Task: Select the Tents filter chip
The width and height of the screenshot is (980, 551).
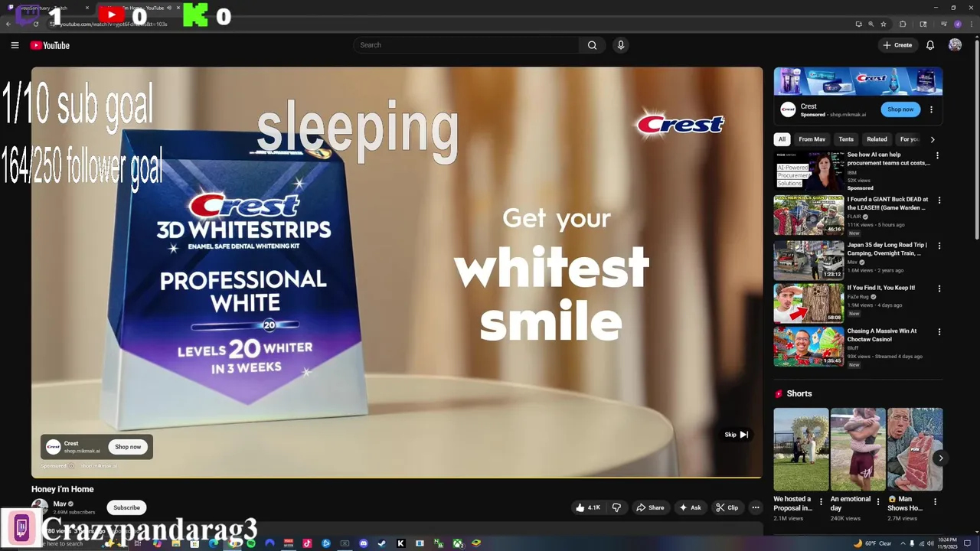Action: tap(846, 139)
